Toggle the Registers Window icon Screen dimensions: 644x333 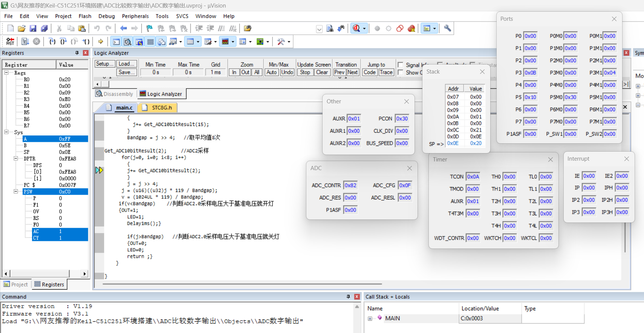click(x=150, y=41)
